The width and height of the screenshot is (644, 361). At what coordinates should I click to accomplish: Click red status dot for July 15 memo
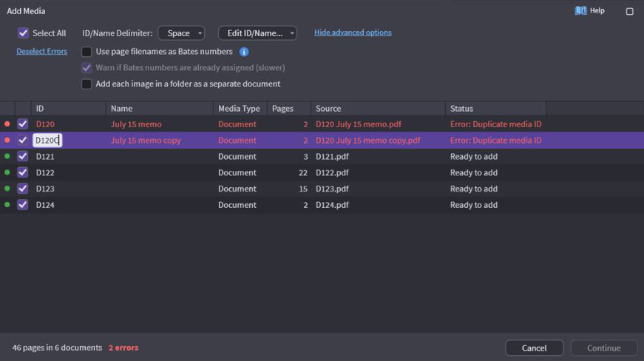pos(7,124)
